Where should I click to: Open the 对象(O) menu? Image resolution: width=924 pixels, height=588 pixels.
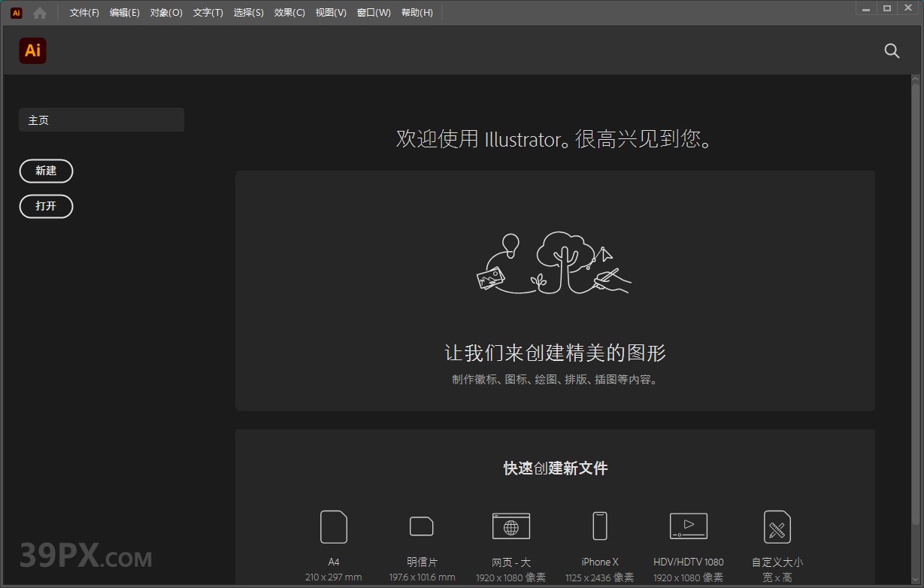click(166, 13)
